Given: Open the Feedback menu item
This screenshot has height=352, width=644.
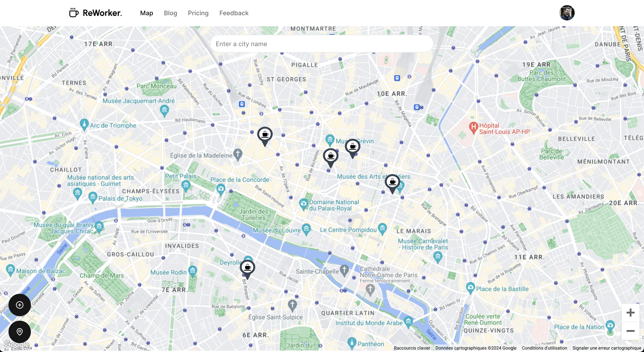Looking at the screenshot, I should coord(234,13).
